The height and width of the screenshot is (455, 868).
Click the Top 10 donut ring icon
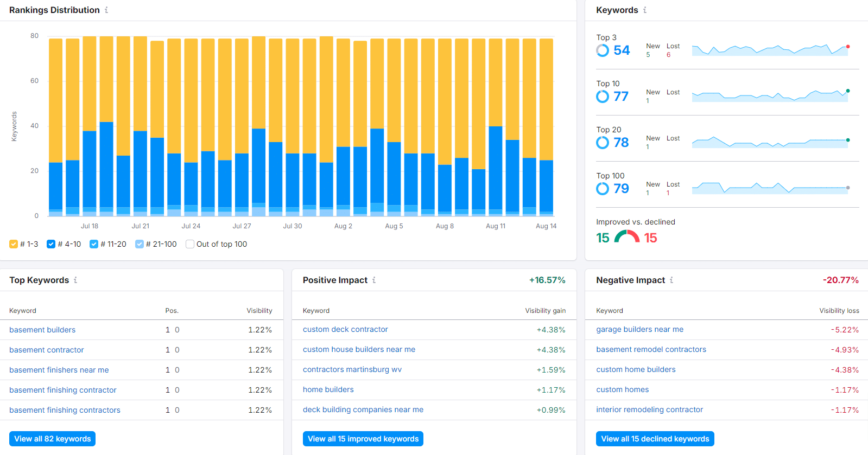tap(603, 97)
